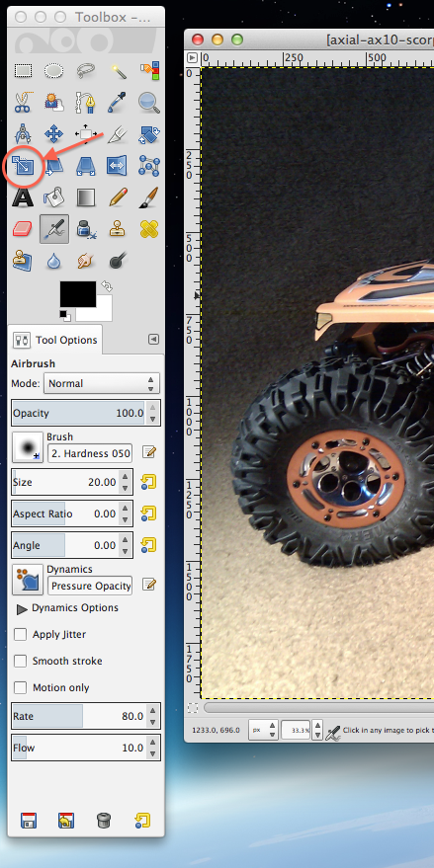This screenshot has height=868, width=434.
Task: Click the brush name field '2. Hardness 050'
Action: (x=90, y=453)
